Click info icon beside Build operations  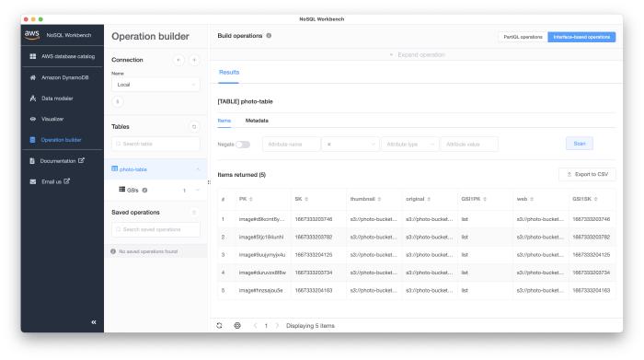pos(269,35)
